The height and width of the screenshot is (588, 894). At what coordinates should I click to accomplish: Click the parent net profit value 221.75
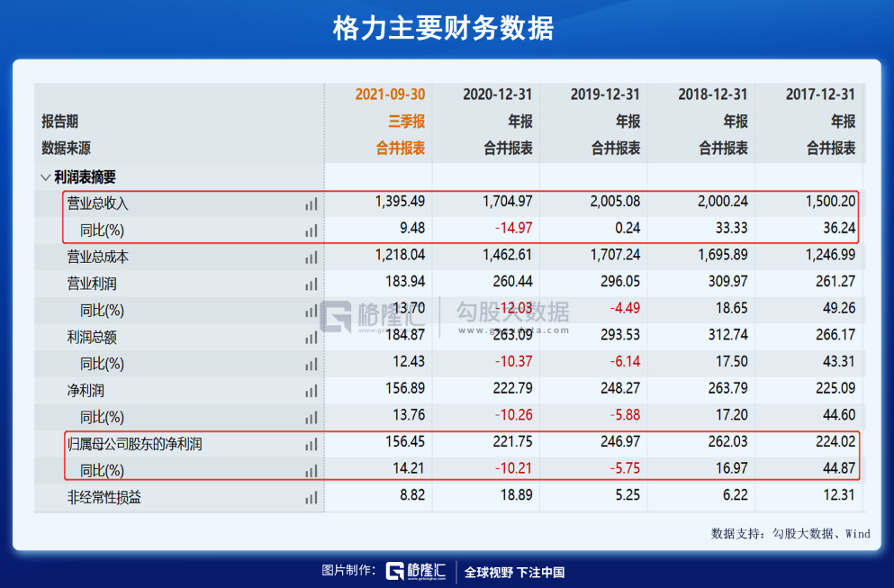click(513, 442)
